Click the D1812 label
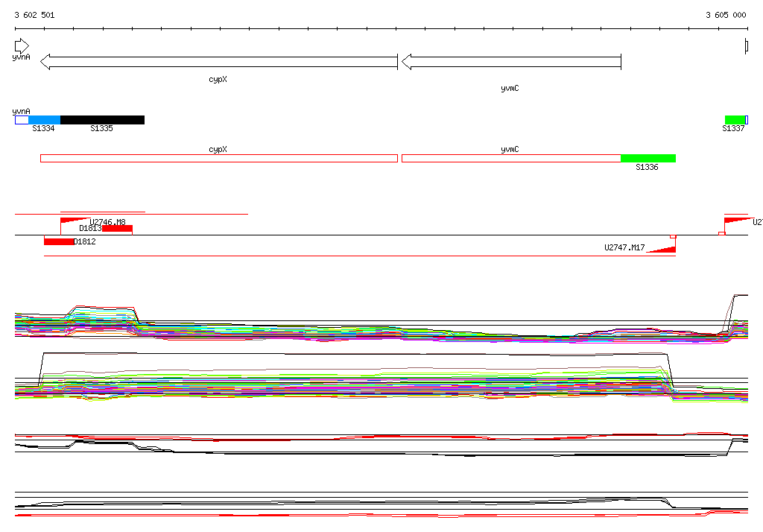The height and width of the screenshot is (532, 763). pyautogui.click(x=85, y=241)
